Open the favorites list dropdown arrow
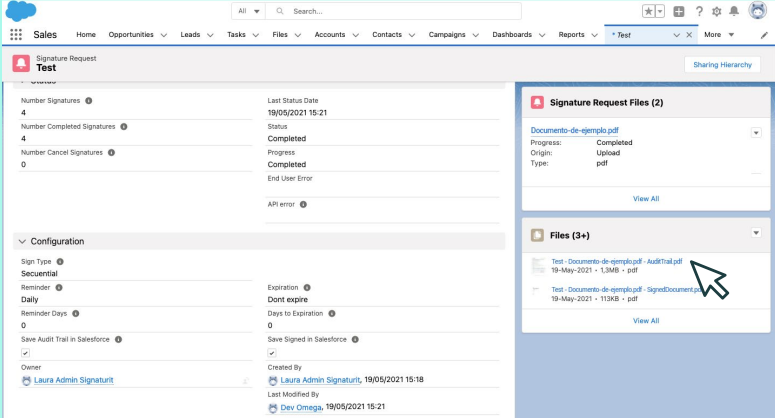Viewport: 775px width, 418px height. coord(660,11)
